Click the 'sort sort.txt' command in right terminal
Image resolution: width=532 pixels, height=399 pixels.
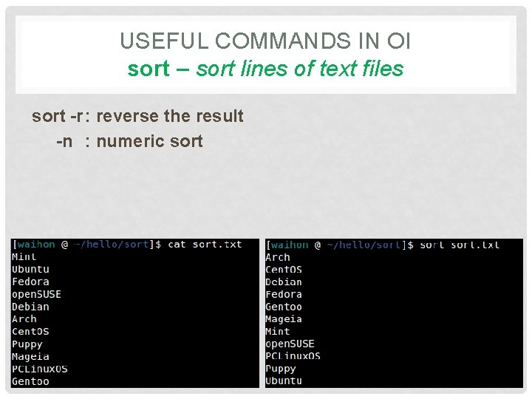[x=460, y=245]
